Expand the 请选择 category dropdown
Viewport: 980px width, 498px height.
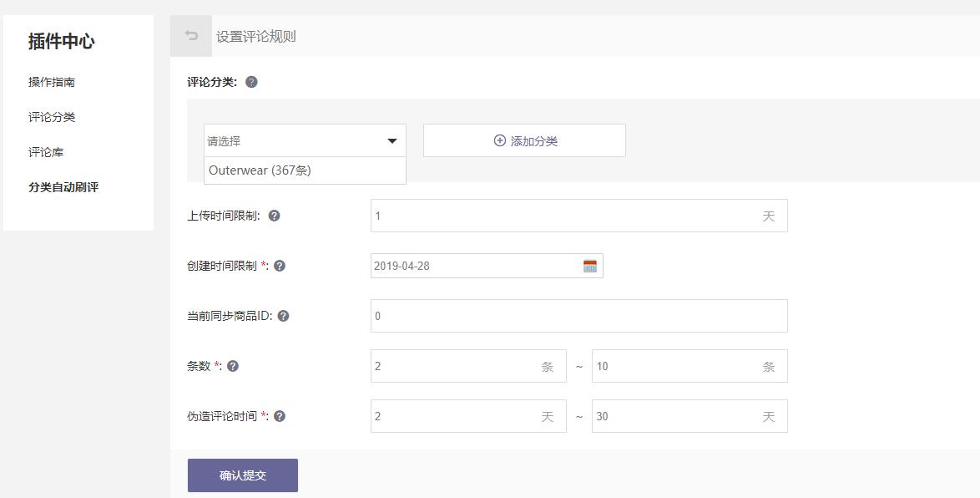click(x=305, y=141)
